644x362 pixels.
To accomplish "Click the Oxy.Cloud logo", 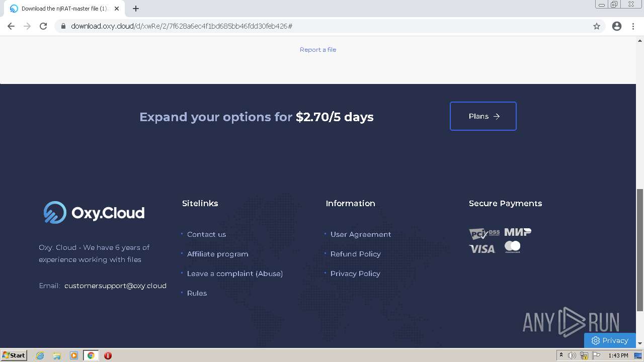I will (x=94, y=213).
